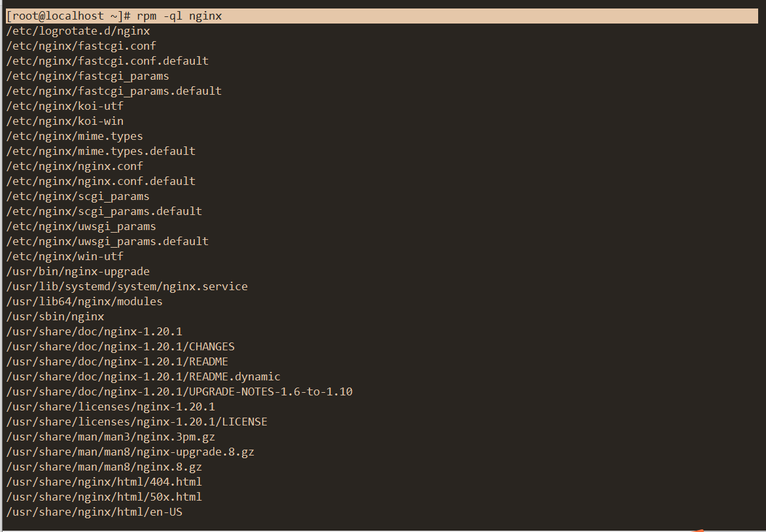Click man8/nginx-upgrade.8.gz path

pyautogui.click(x=130, y=452)
